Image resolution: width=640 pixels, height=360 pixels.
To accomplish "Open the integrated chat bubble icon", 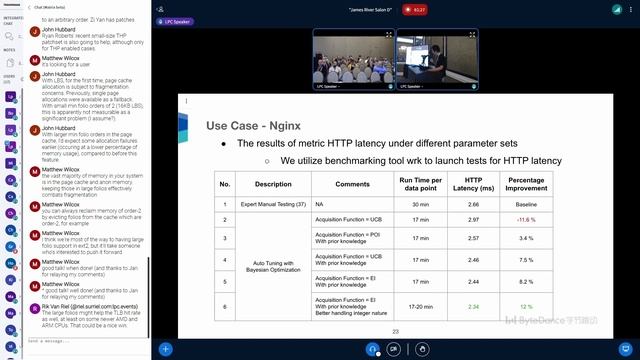I will 9,36.
